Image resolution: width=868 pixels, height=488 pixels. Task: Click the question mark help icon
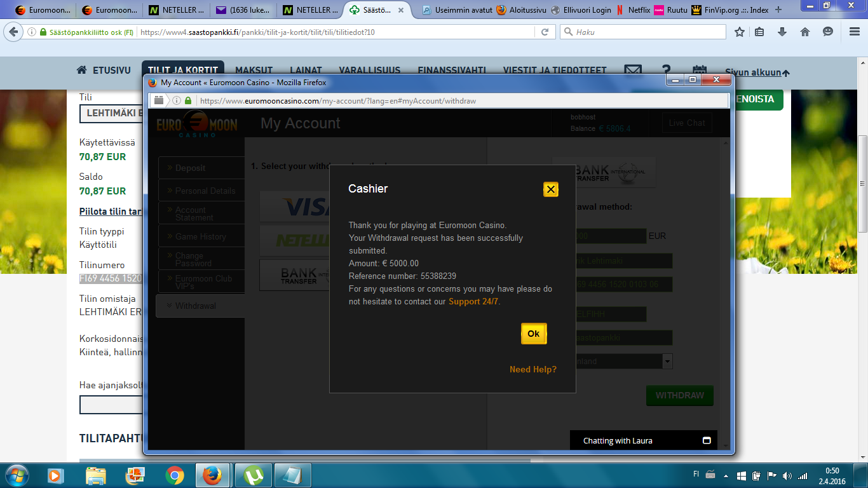(x=666, y=71)
